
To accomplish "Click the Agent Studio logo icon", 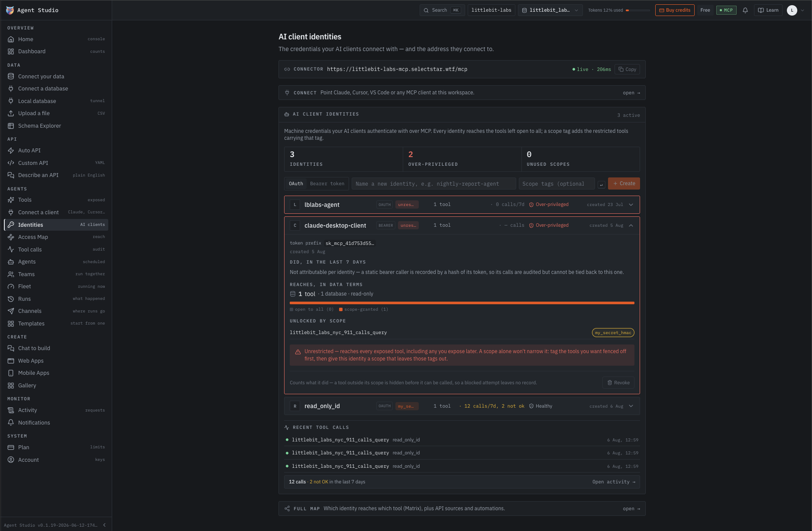I will click(x=10, y=10).
